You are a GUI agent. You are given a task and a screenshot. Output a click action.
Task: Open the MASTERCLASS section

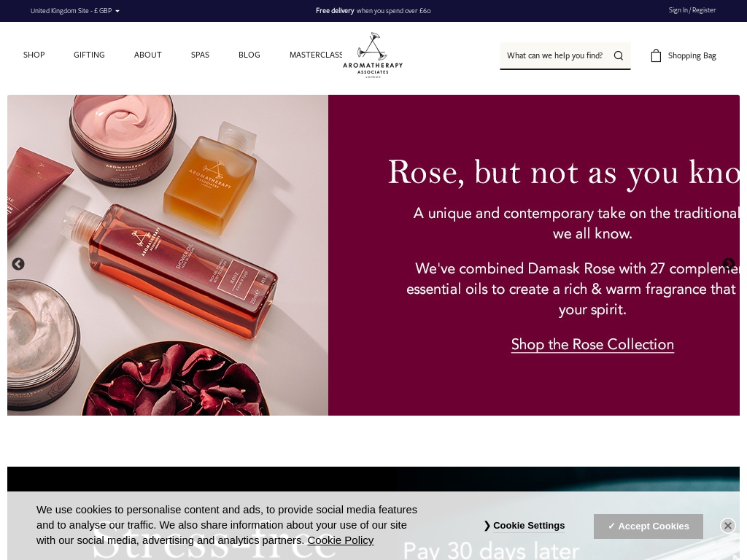[x=316, y=55]
